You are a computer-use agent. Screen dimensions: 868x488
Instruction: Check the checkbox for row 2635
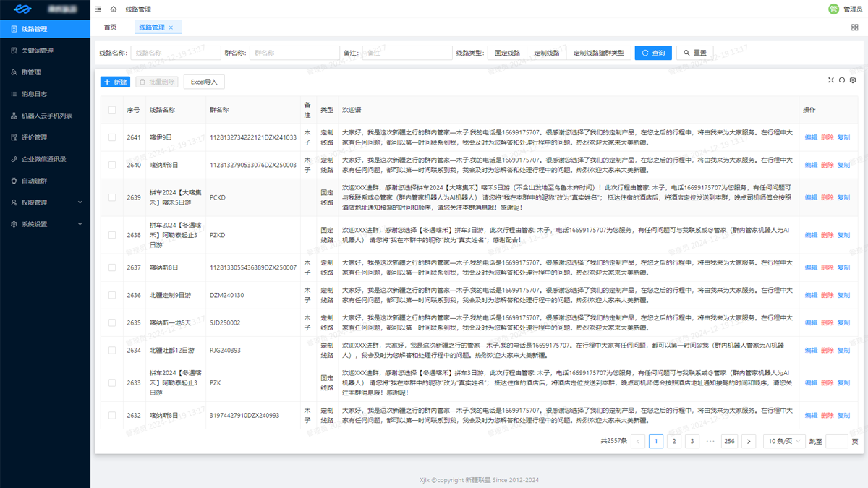tap(111, 322)
